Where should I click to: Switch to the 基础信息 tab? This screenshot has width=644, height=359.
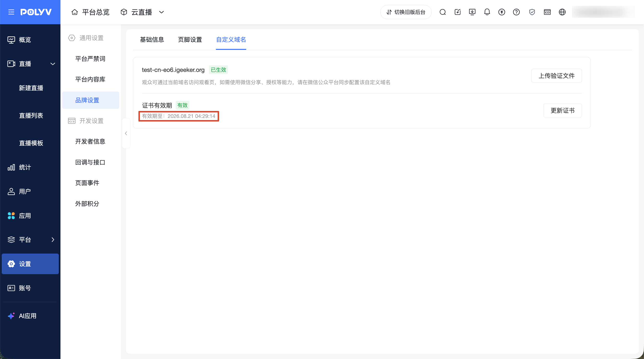(152, 40)
